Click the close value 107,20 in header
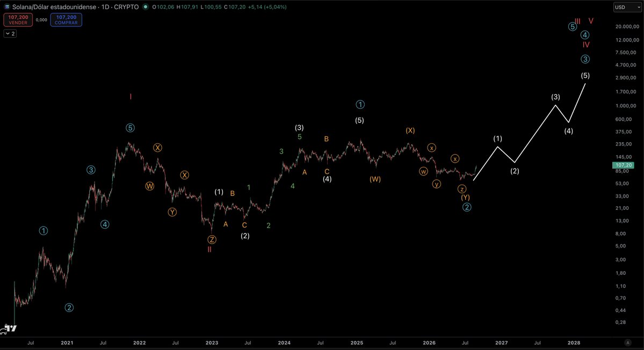This screenshot has height=350, width=644. click(237, 7)
